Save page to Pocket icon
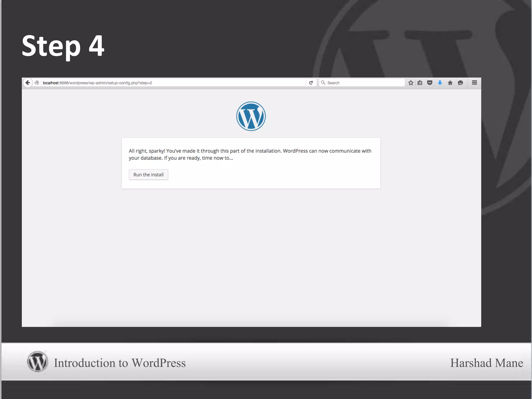This screenshot has width=532, height=399. point(430,83)
